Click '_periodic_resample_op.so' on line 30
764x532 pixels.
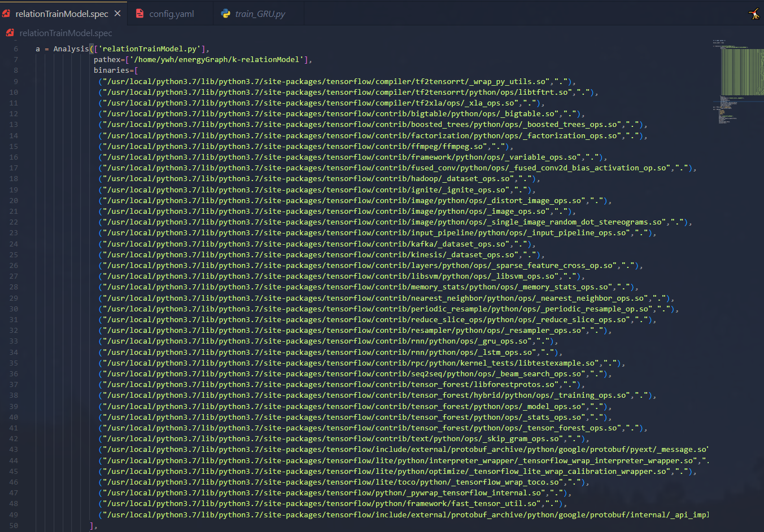click(x=593, y=309)
